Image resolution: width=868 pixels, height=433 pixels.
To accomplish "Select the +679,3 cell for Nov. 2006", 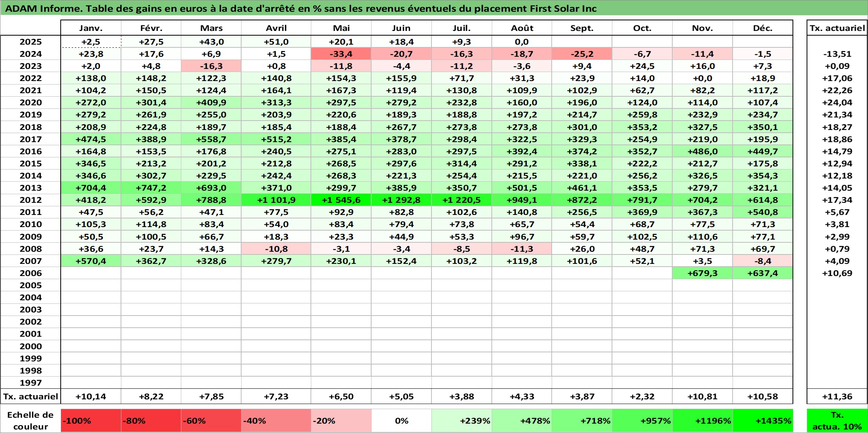I will pyautogui.click(x=702, y=273).
